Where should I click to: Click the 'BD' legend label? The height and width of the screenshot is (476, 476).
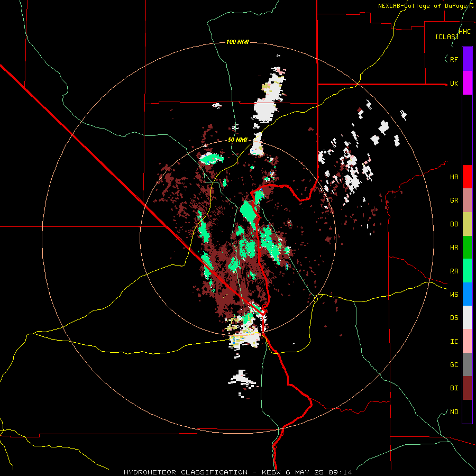454,224
